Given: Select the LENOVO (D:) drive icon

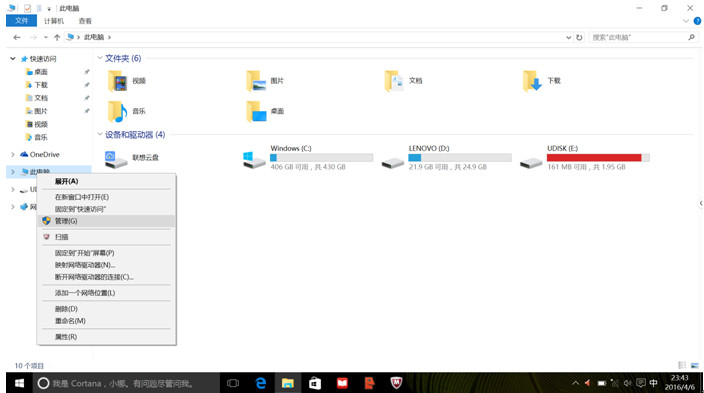Looking at the screenshot, I should (392, 162).
